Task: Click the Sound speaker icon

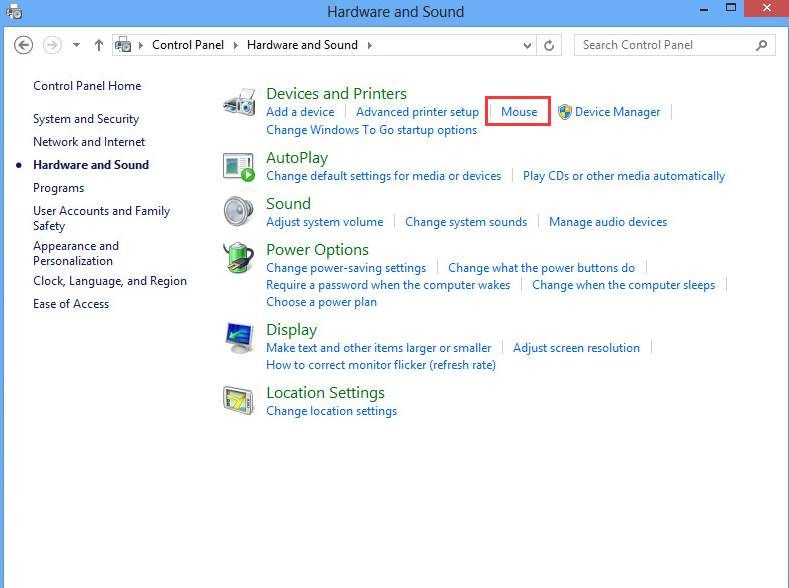Action: [239, 211]
